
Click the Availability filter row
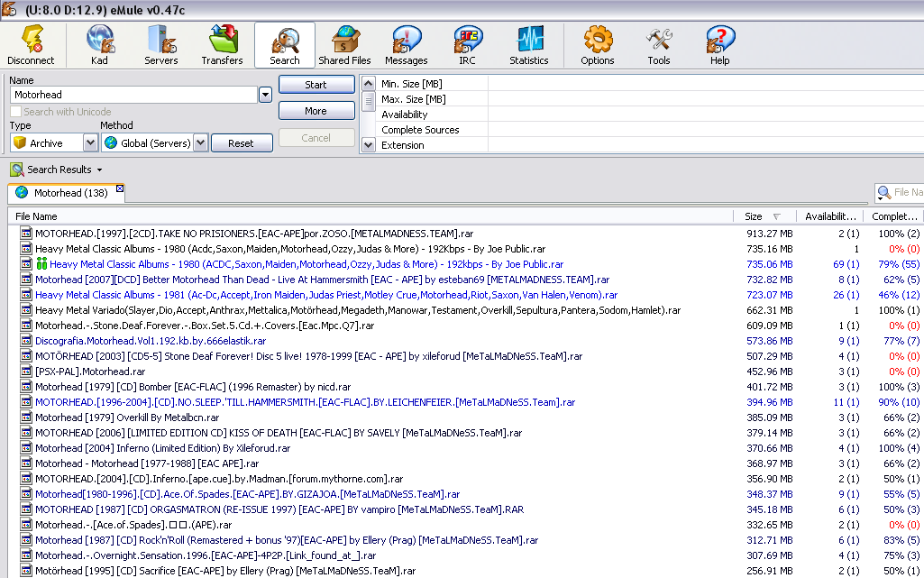click(x=649, y=115)
